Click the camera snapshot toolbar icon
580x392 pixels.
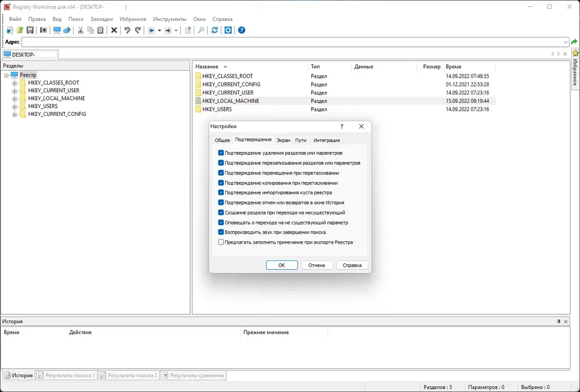[43, 30]
